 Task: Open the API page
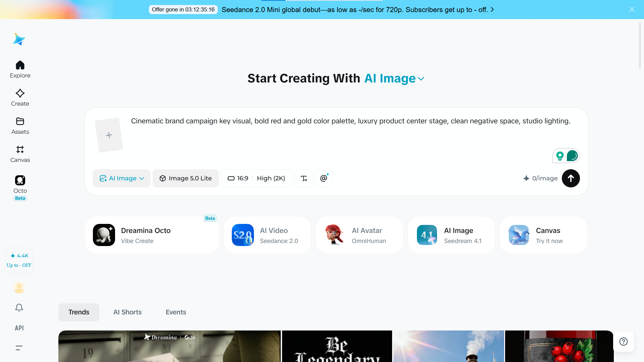19,328
